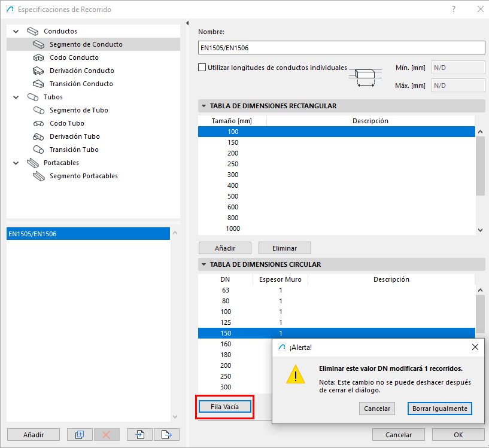
Task: Click Eliminar under the rectangular table
Action: tap(285, 248)
